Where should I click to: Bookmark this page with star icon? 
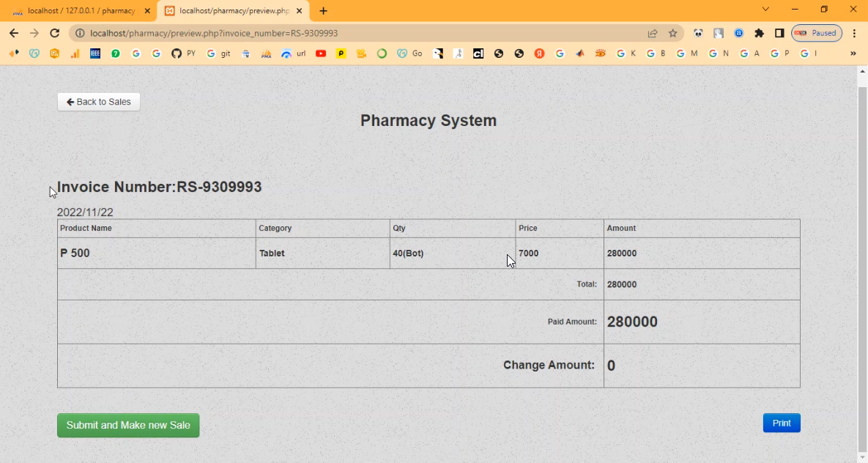coord(672,33)
